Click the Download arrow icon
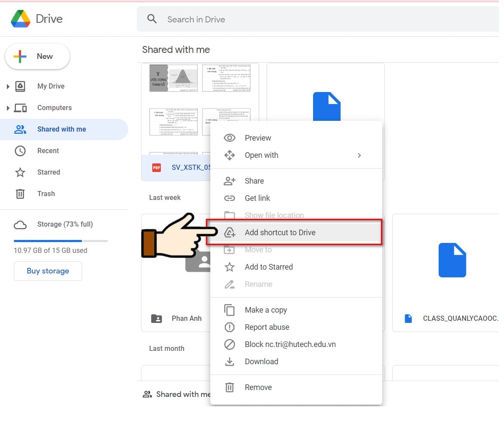The height and width of the screenshot is (430, 504). click(229, 361)
